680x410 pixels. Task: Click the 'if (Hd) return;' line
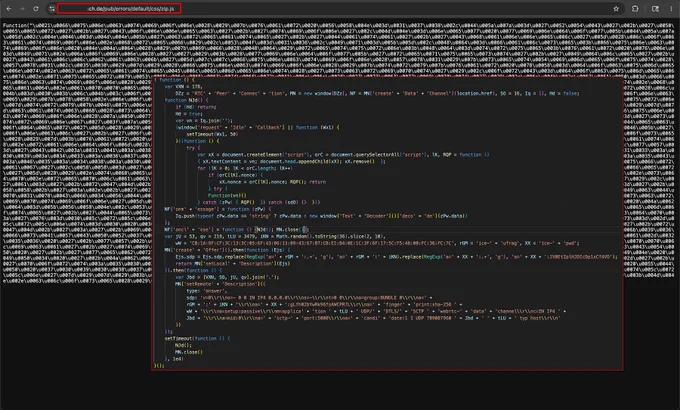[x=196, y=107]
